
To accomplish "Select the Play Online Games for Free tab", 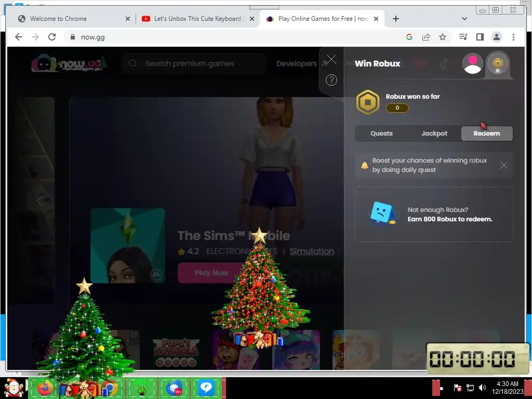I will point(322,19).
